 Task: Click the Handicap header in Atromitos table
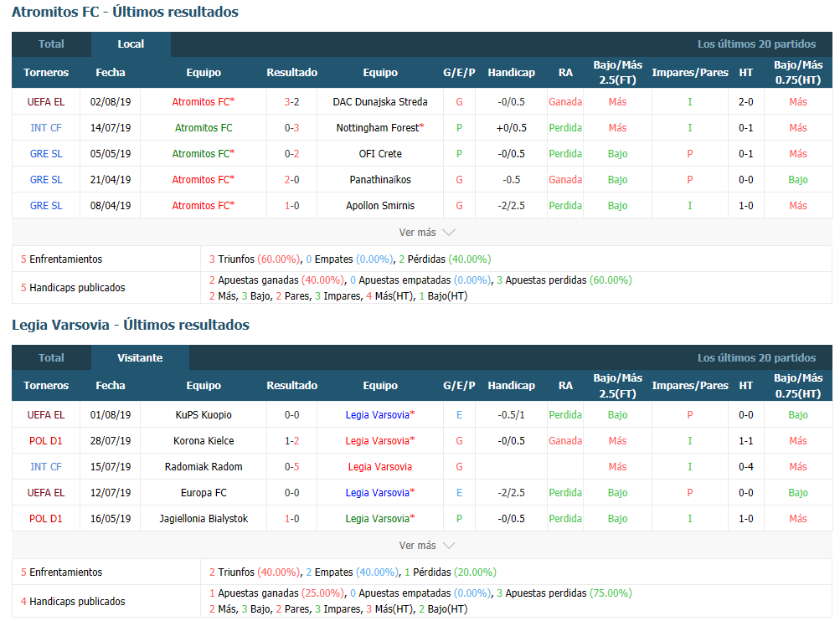[x=512, y=73]
